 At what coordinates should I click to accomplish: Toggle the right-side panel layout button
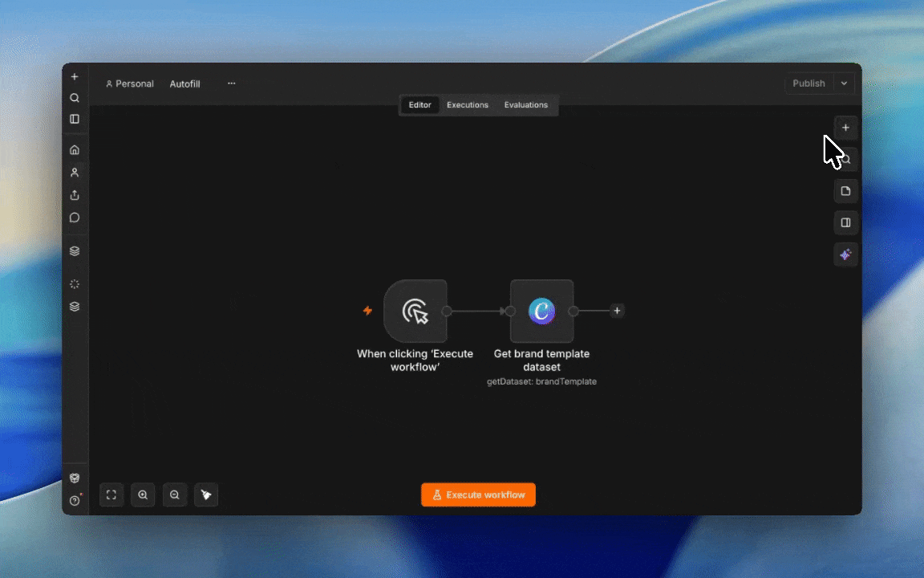845,223
